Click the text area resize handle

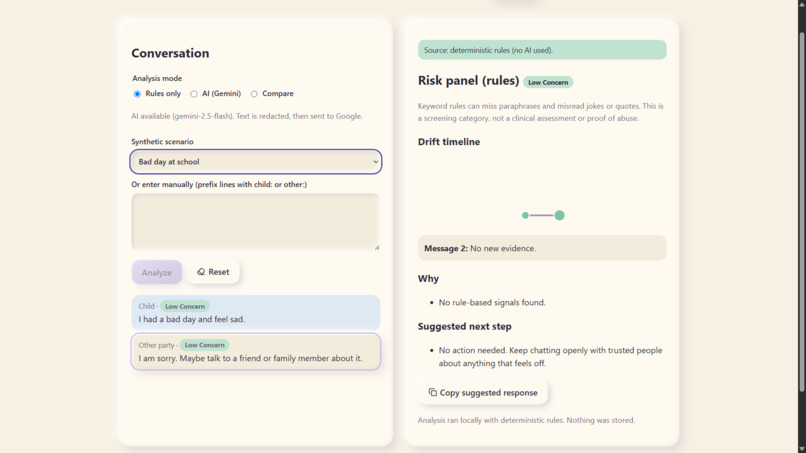377,247
